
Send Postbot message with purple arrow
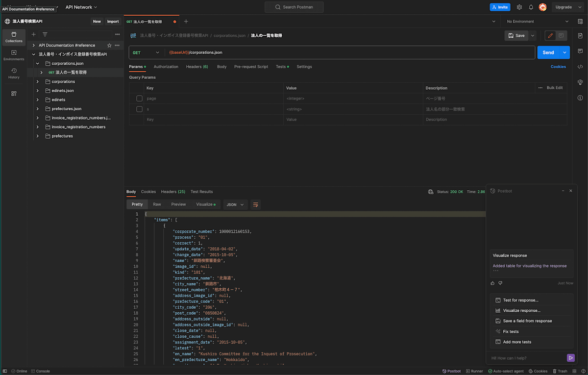tap(570, 358)
